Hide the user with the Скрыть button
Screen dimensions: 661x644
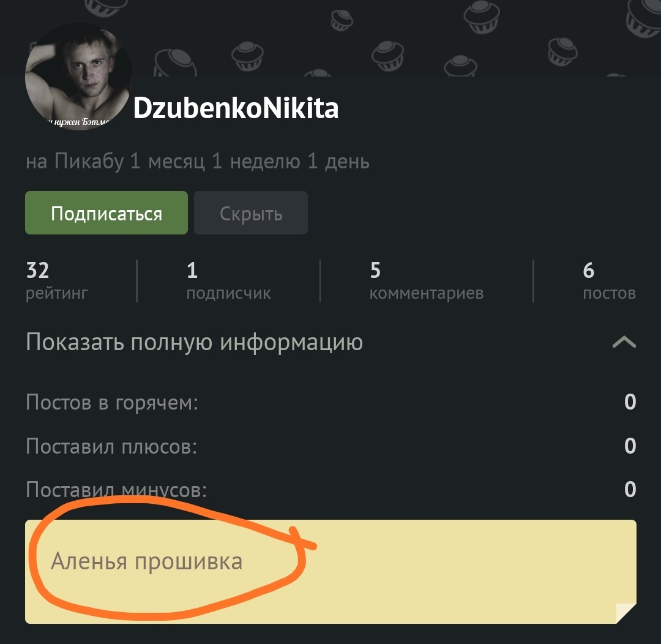[x=251, y=212]
